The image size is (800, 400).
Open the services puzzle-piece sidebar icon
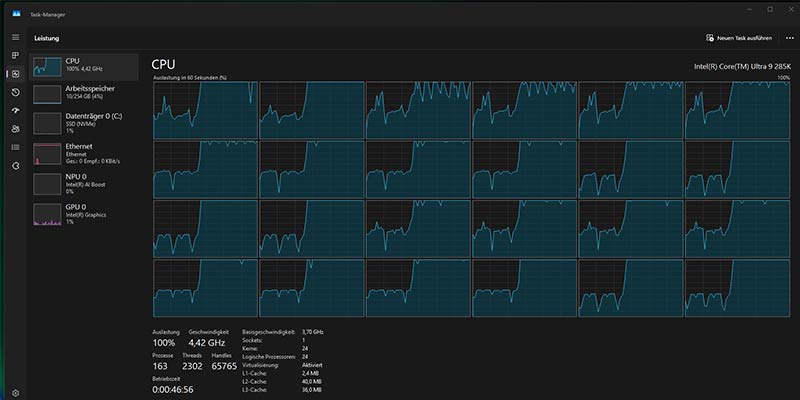pyautogui.click(x=15, y=166)
